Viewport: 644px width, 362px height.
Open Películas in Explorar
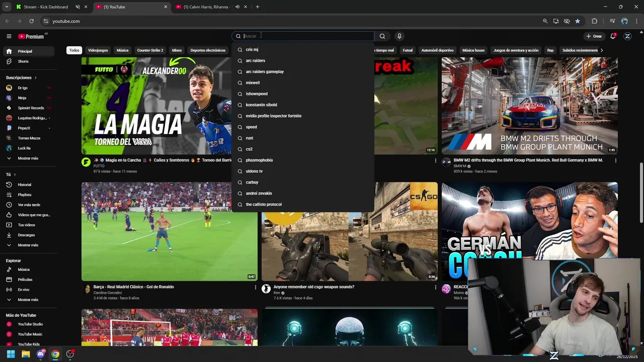click(x=28, y=280)
